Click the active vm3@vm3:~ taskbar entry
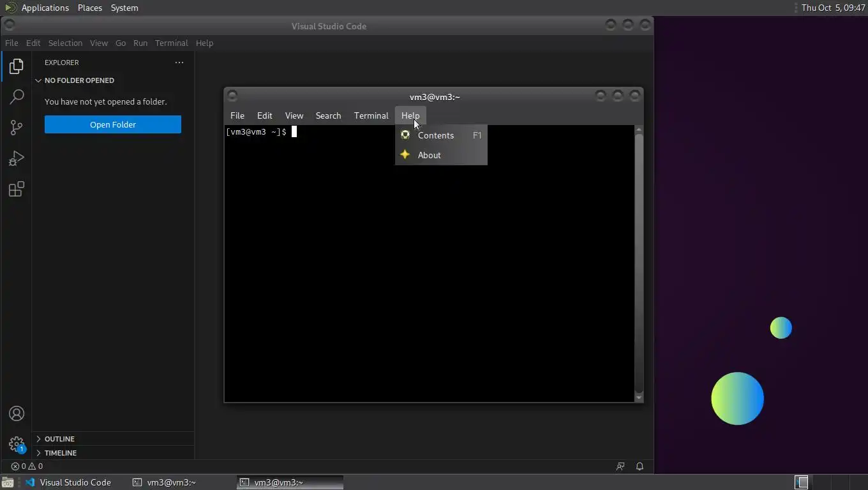Screen dimensions: 868x490 pyautogui.click(x=290, y=482)
